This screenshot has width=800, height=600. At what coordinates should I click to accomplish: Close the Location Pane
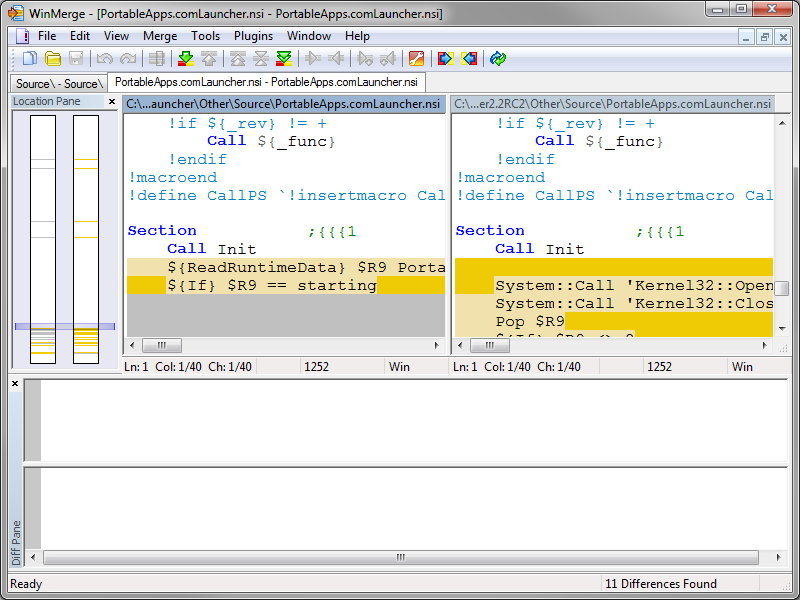point(112,102)
